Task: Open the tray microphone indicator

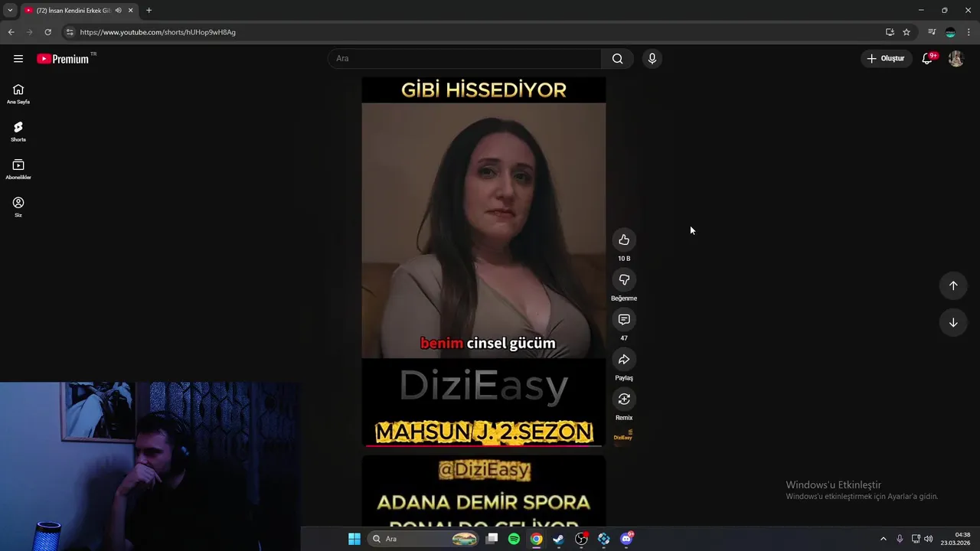Action: point(900,539)
